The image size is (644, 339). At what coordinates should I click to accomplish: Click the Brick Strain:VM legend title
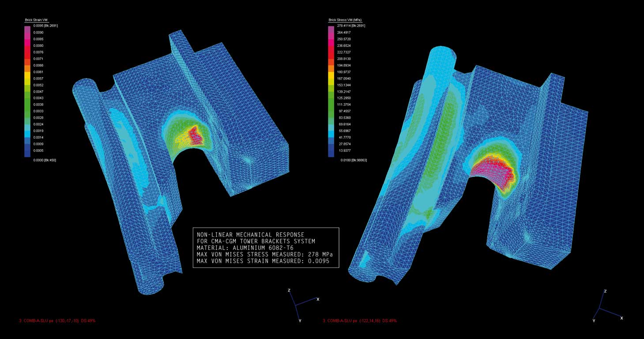click(34, 20)
